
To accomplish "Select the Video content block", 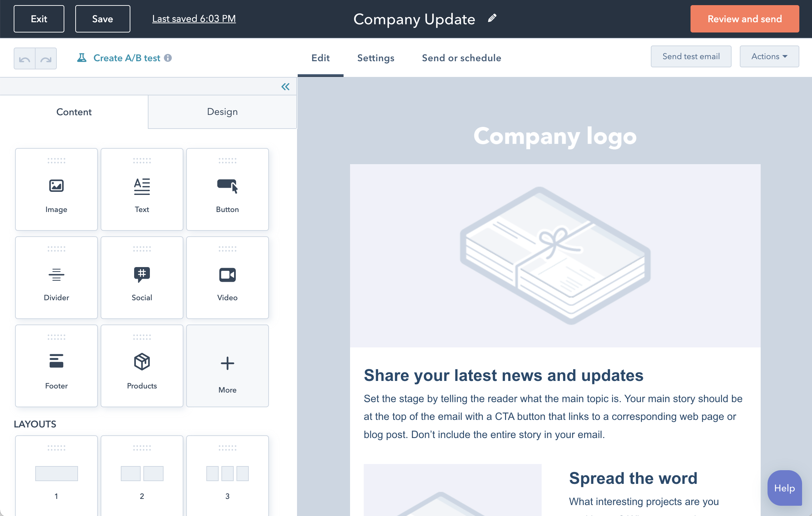I will coord(227,278).
